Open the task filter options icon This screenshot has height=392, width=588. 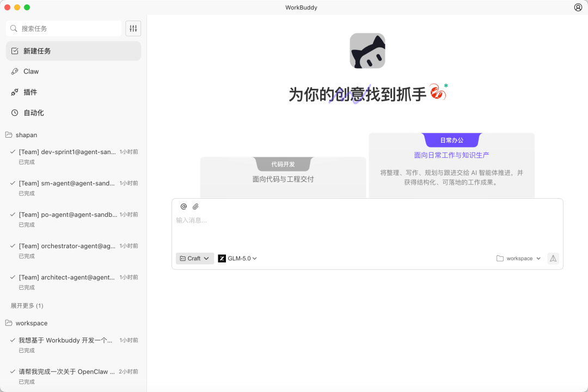click(x=133, y=28)
